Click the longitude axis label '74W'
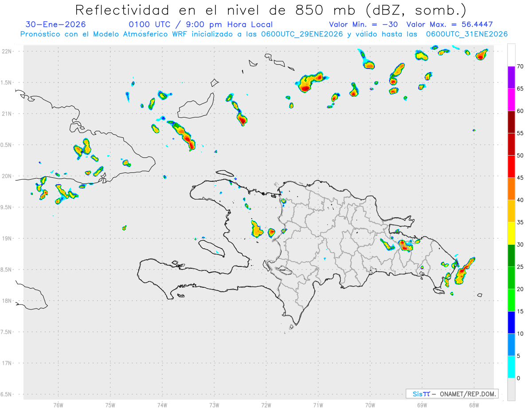 tap(162, 405)
